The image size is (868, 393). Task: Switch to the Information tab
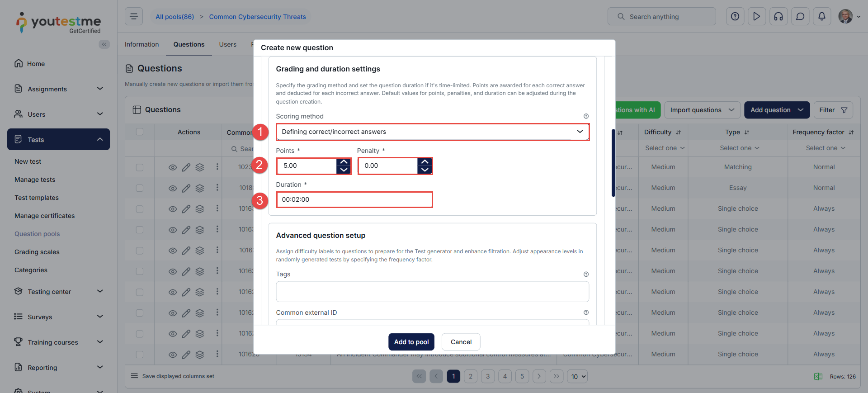pyautogui.click(x=142, y=44)
